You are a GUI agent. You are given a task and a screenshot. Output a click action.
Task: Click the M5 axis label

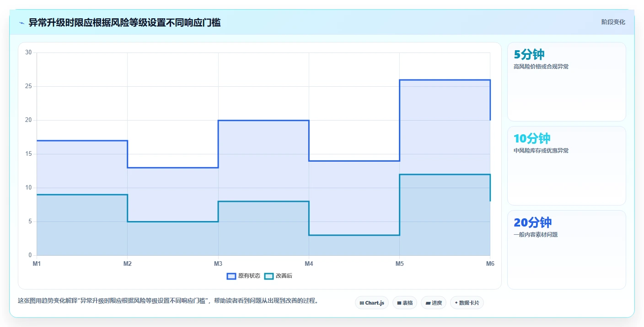399,264
